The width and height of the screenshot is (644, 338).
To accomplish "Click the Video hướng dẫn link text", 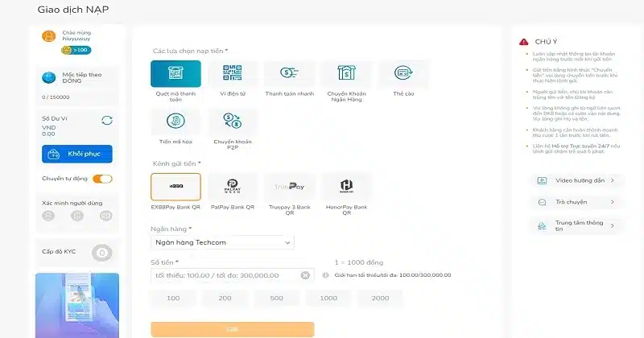I will pyautogui.click(x=580, y=180).
